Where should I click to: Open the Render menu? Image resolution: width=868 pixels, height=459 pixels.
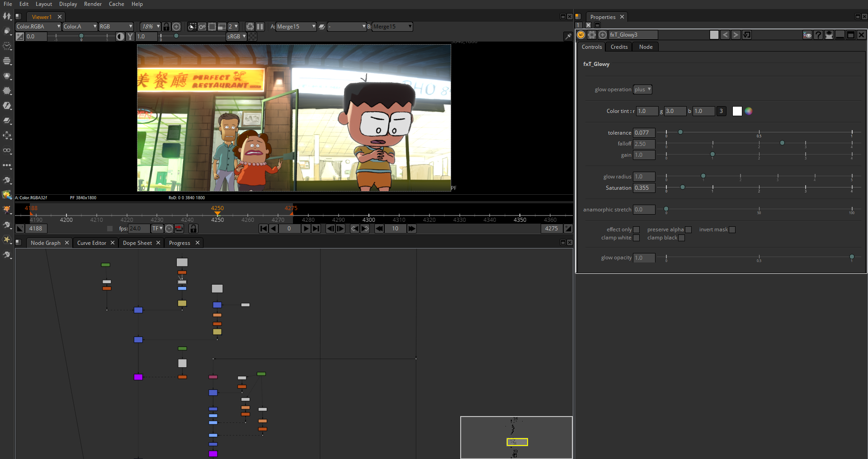click(x=93, y=4)
